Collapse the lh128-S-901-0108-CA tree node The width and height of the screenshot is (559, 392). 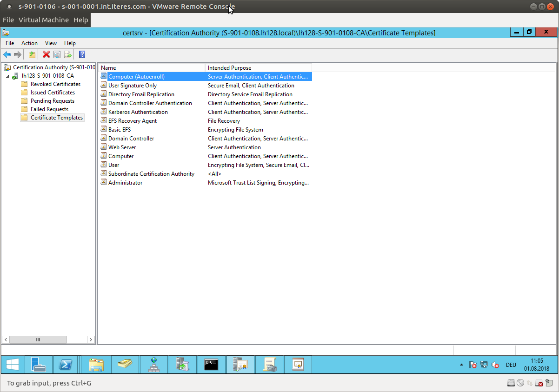8,76
